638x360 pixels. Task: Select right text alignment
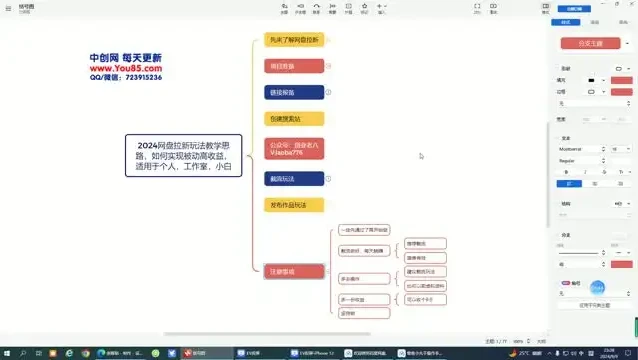[620, 184]
